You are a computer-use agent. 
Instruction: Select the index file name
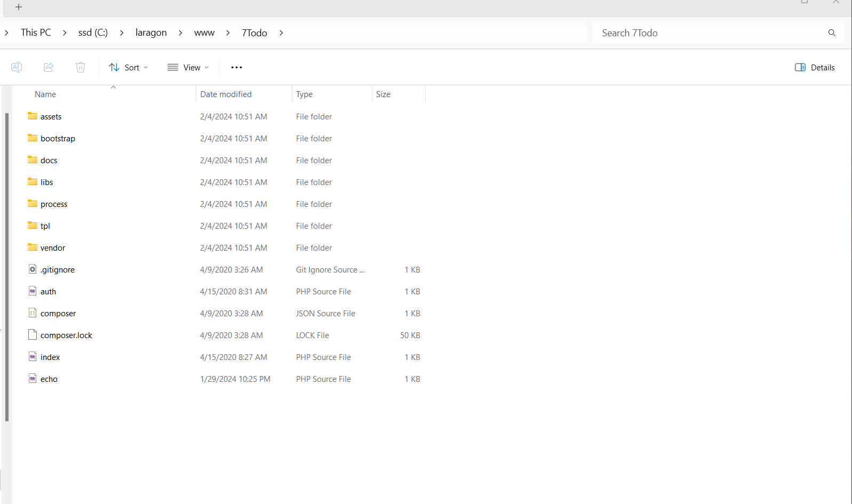pos(50,357)
